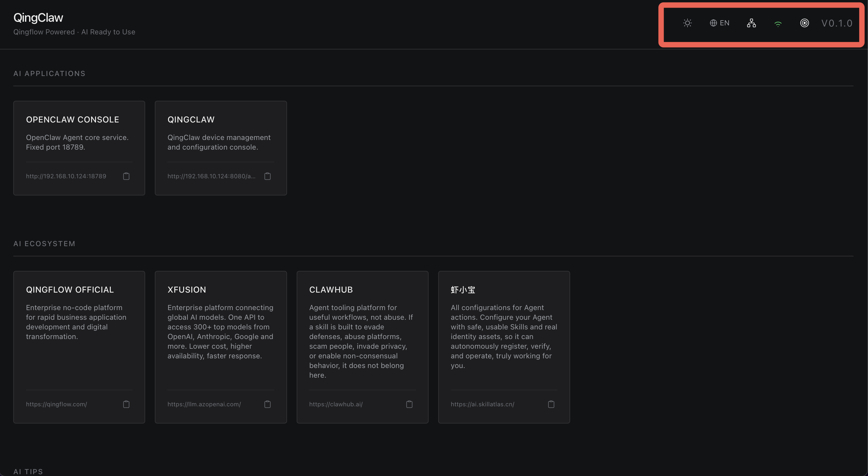Switch language using the EN globe button
This screenshot has width=868, height=476.
pyautogui.click(x=720, y=23)
